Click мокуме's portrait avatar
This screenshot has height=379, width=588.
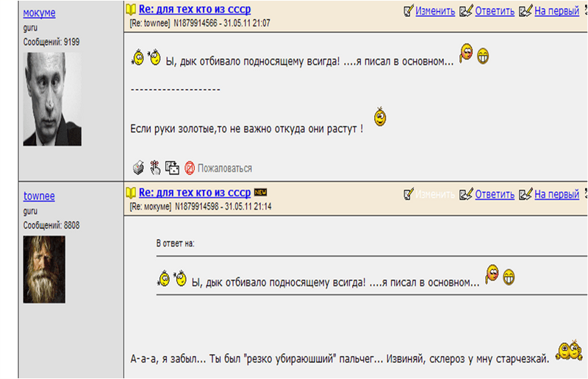coord(52,99)
